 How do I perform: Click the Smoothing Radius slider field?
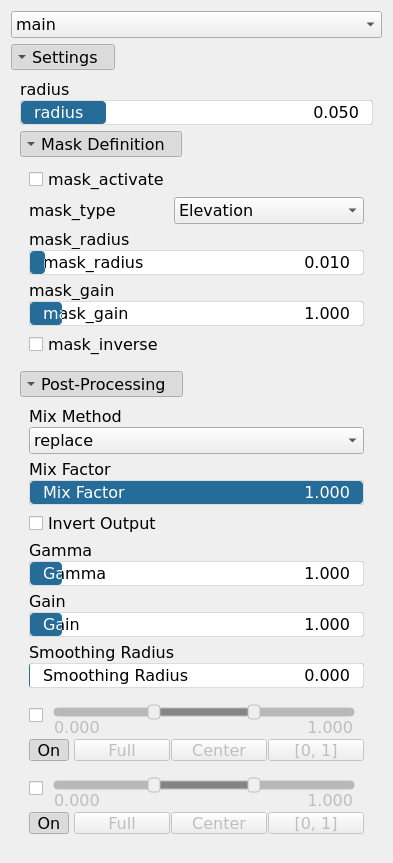(x=196, y=675)
